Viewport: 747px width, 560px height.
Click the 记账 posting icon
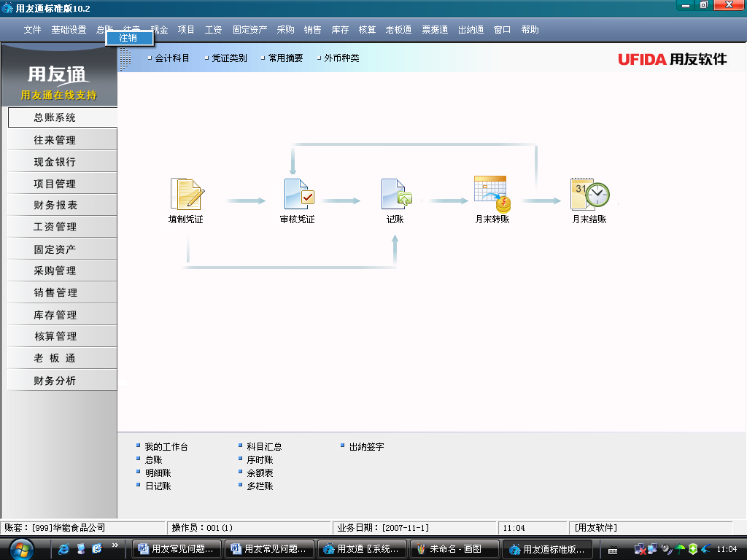pyautogui.click(x=396, y=194)
